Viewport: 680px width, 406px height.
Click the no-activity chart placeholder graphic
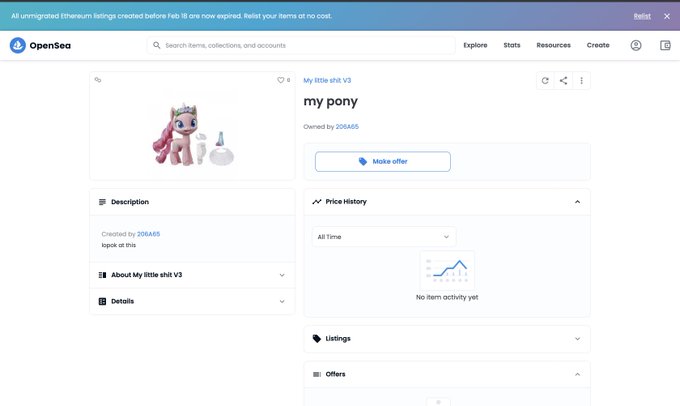pos(447,271)
